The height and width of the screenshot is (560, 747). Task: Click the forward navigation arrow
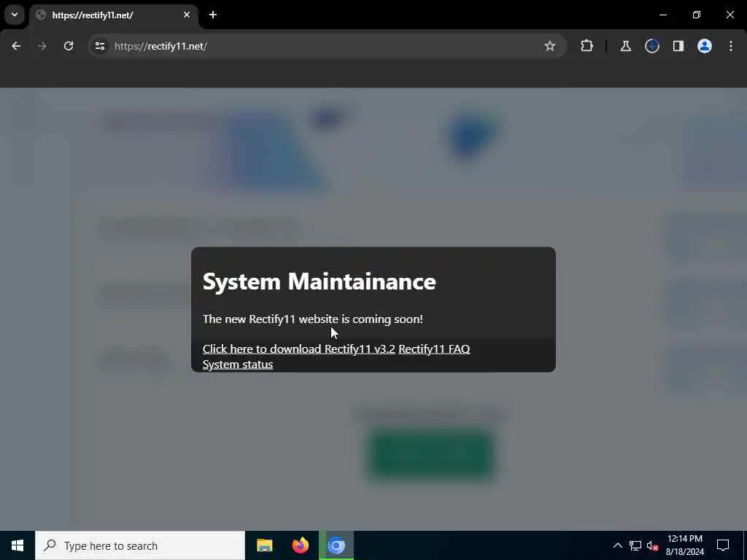[x=42, y=46]
